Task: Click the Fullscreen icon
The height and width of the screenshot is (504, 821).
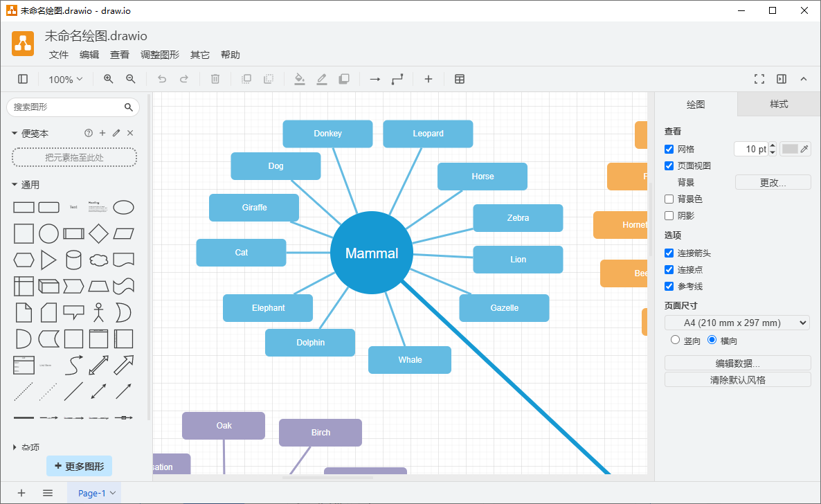Action: pyautogui.click(x=759, y=79)
